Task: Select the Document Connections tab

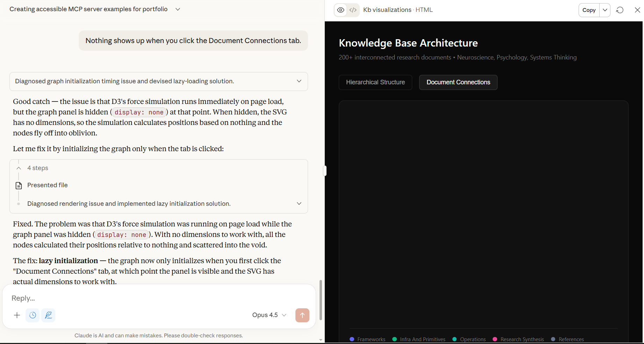Action: (458, 82)
